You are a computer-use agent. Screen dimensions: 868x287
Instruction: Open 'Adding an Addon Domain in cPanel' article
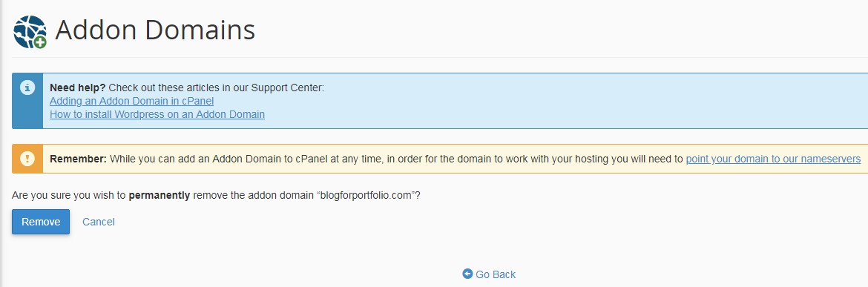coord(132,101)
